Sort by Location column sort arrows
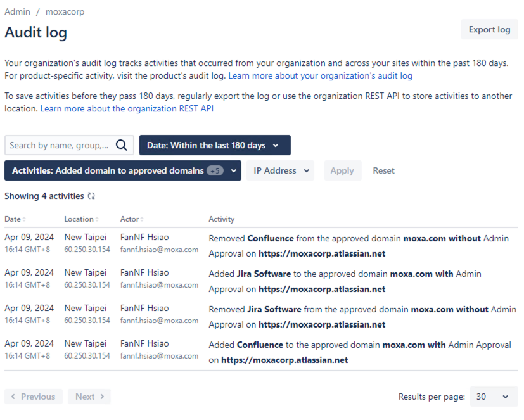 point(97,219)
